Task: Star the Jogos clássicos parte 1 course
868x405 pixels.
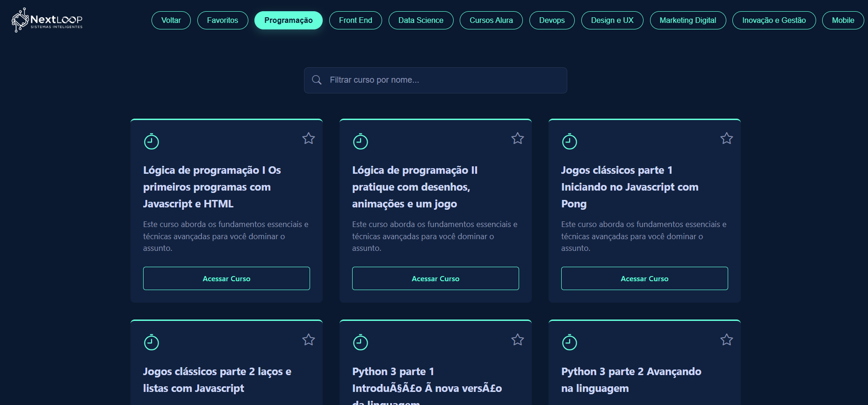Action: (727, 138)
